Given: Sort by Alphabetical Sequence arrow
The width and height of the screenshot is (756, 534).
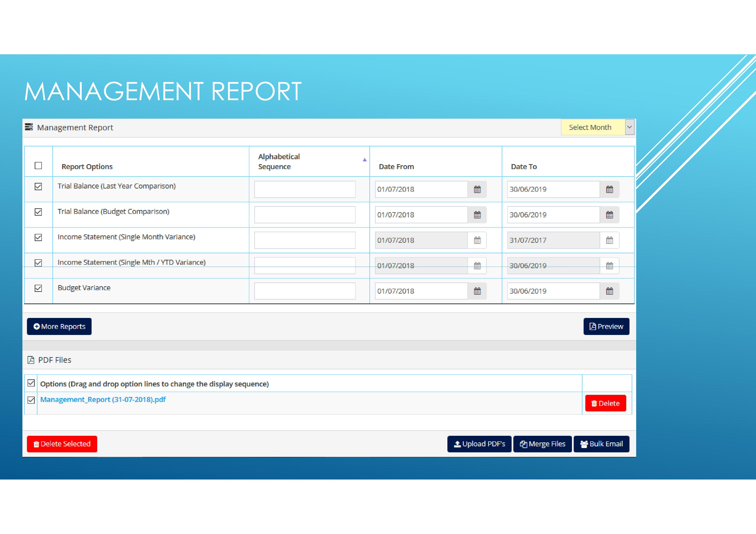Looking at the screenshot, I should [364, 160].
